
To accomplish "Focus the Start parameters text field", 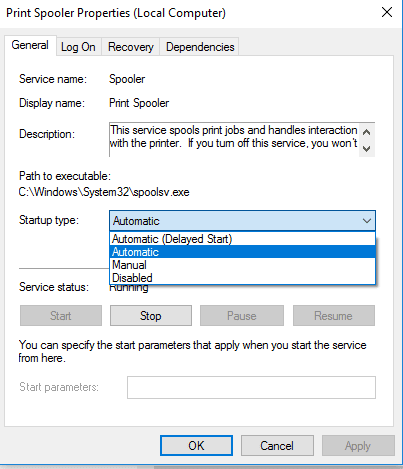I will [251, 387].
